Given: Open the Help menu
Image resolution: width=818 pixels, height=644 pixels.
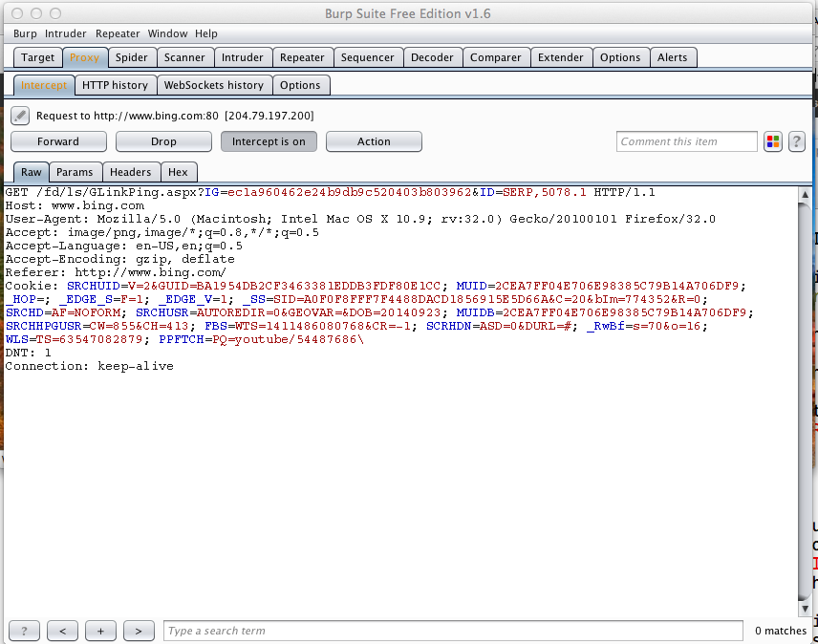Looking at the screenshot, I should 206,33.
